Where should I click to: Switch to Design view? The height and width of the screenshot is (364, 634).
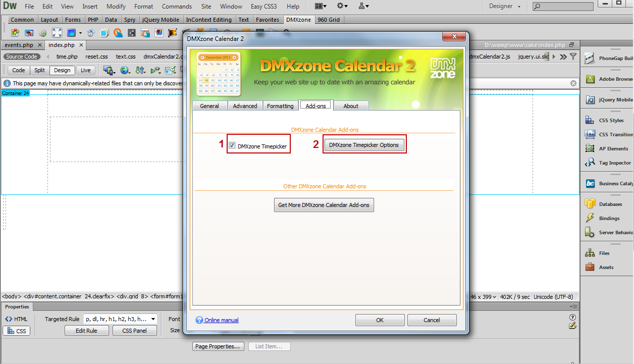[62, 70]
